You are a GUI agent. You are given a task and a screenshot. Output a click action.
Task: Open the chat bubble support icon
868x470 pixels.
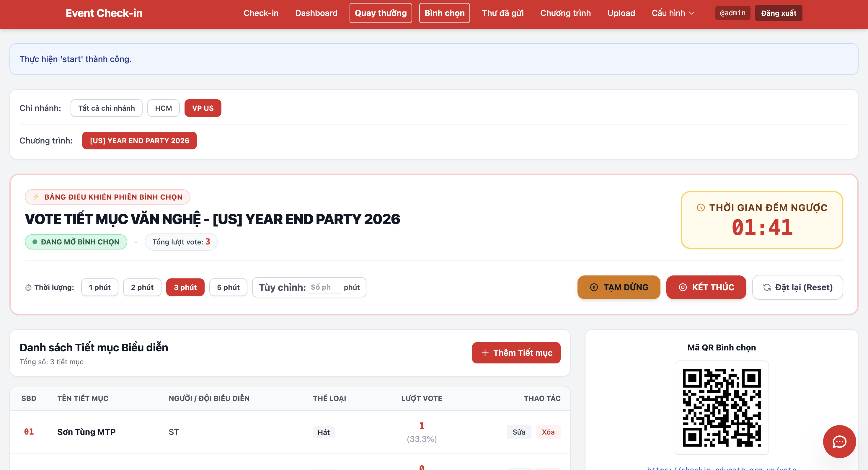(x=839, y=441)
